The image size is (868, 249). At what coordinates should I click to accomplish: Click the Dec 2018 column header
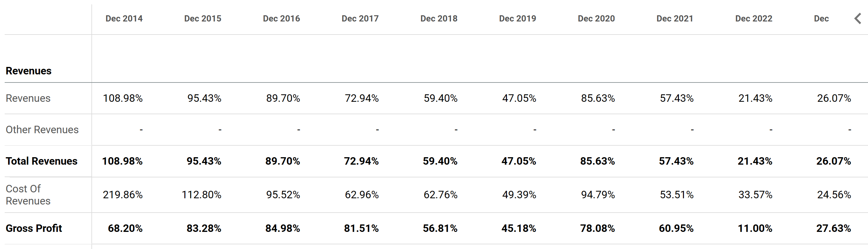point(439,19)
